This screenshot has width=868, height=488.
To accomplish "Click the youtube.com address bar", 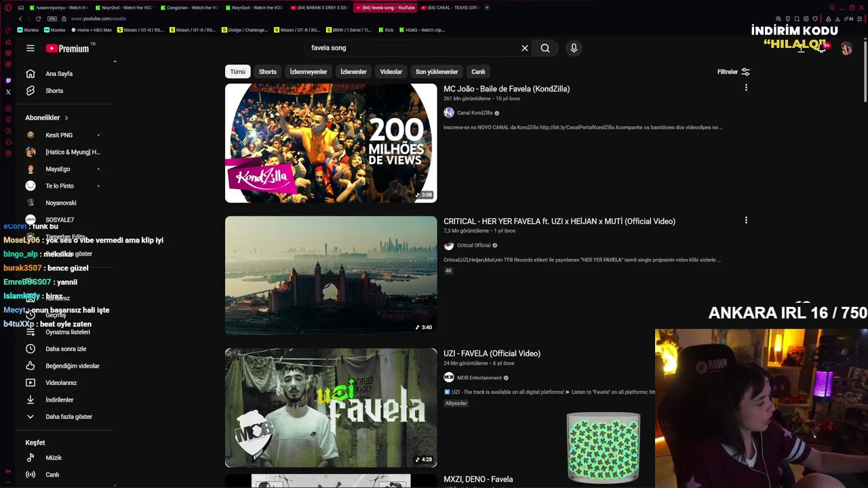I will [x=99, y=19].
